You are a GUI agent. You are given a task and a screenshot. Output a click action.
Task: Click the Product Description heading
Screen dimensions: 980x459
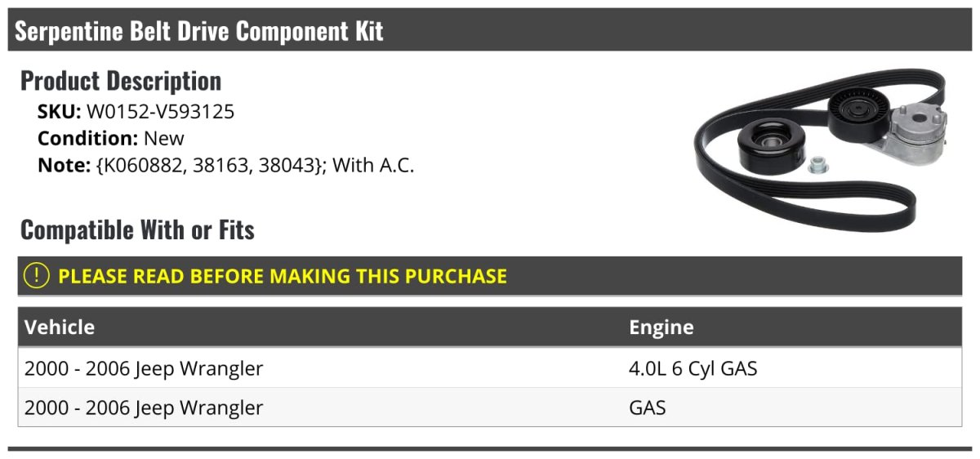121,81
